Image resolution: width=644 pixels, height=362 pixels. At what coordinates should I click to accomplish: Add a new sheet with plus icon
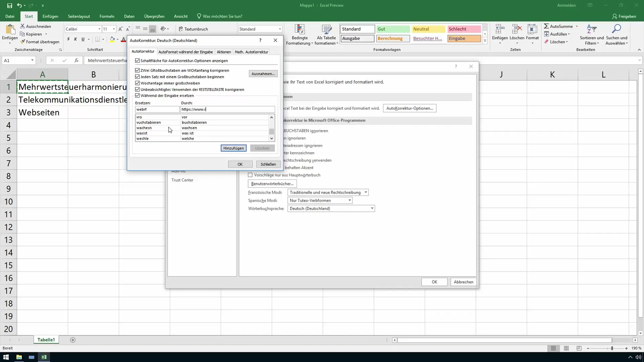tap(73, 340)
